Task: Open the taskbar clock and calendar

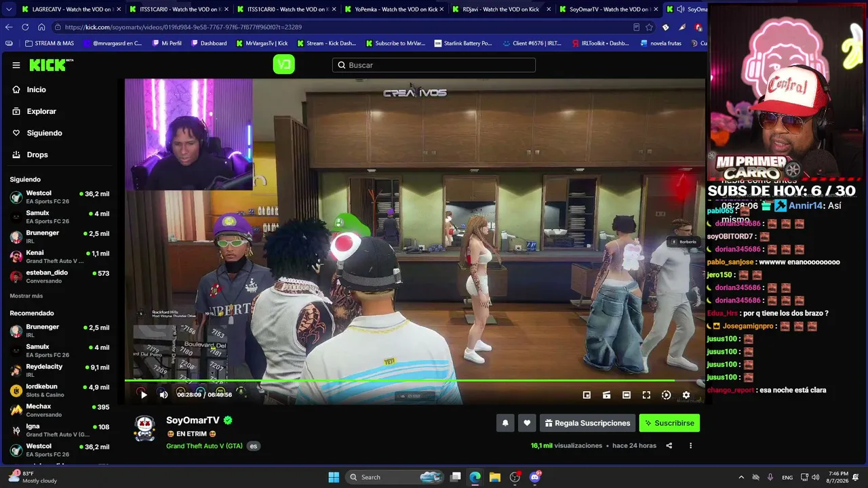Action: pos(837,477)
